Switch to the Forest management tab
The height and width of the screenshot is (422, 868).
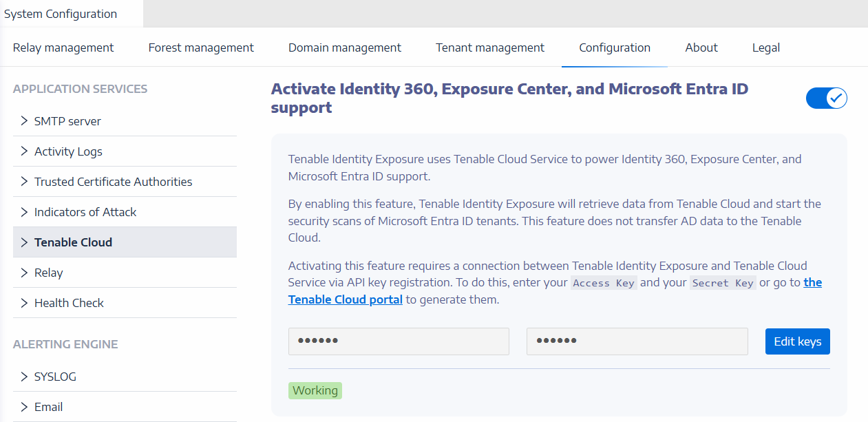[x=201, y=48]
